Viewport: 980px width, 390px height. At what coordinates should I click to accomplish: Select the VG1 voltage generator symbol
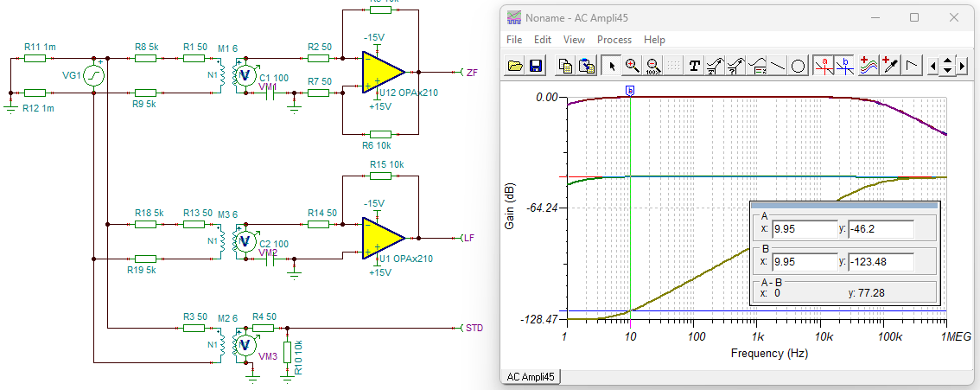coord(93,75)
